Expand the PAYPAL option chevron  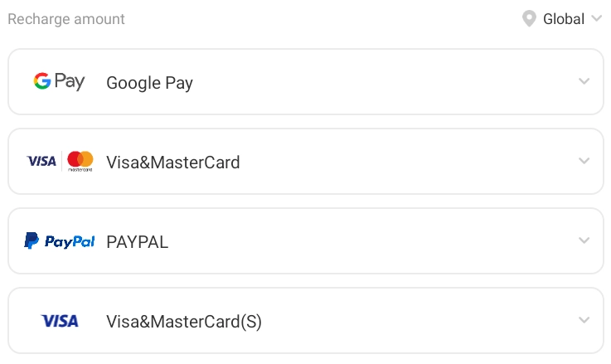(584, 240)
